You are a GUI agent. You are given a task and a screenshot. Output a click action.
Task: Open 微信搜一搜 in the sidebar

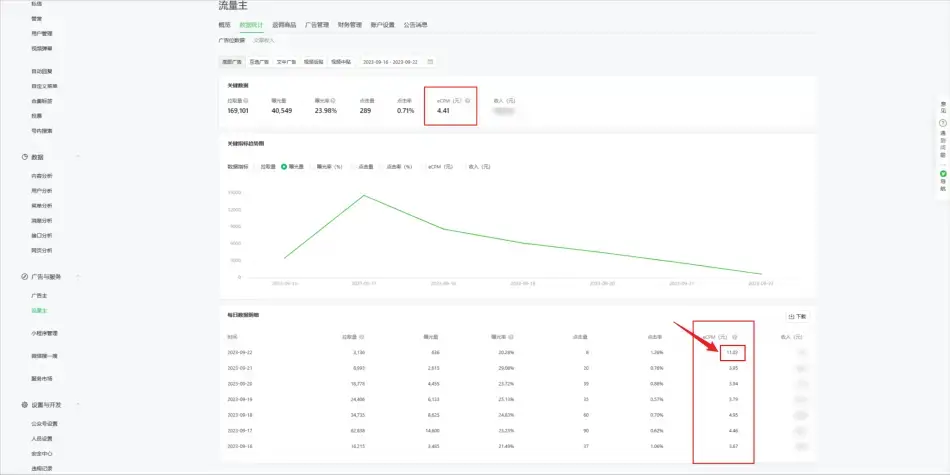click(x=44, y=356)
